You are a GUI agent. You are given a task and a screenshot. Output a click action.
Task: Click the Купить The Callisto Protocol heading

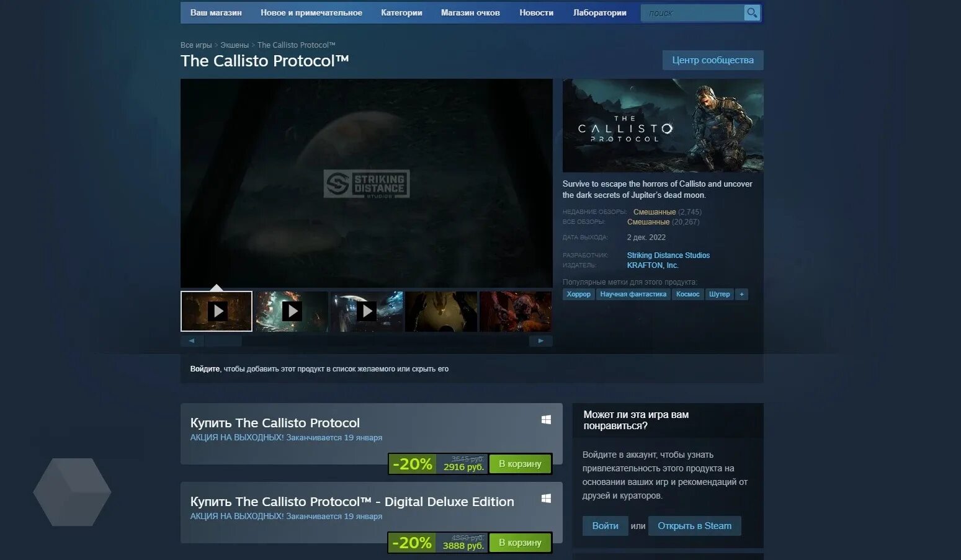click(x=275, y=423)
